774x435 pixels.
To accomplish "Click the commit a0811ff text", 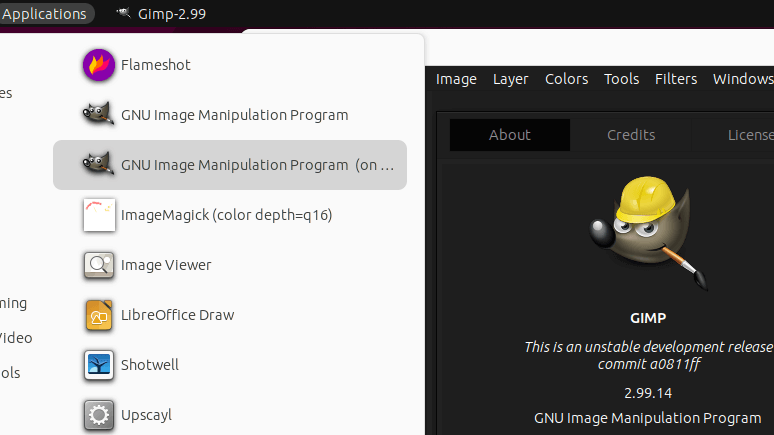I will click(x=649, y=364).
